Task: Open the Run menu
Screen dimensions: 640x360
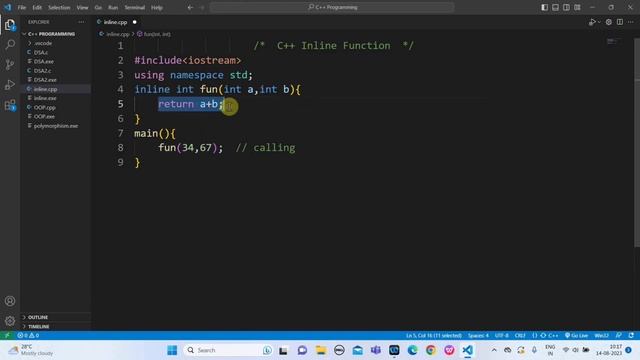Action: click(x=113, y=7)
